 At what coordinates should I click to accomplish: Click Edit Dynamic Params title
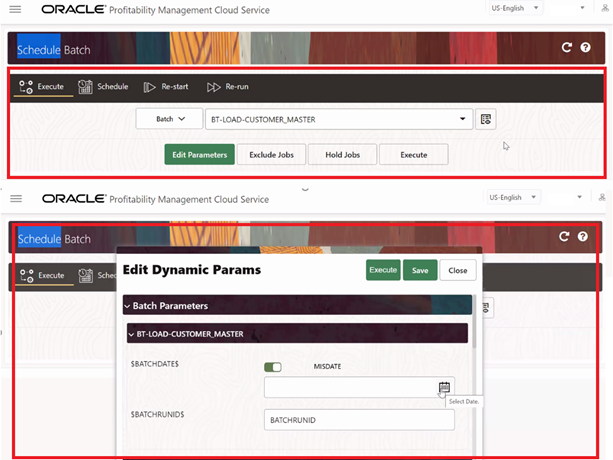pos(192,270)
